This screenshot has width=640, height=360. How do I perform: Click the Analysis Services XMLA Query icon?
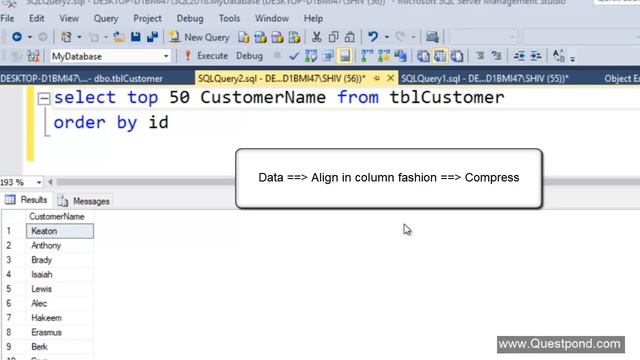(x=294, y=37)
